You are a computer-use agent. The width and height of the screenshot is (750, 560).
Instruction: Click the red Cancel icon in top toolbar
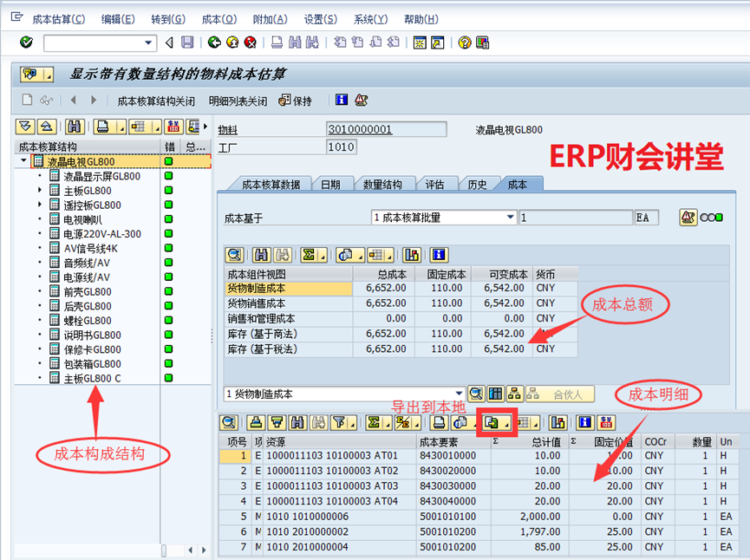coord(251,42)
